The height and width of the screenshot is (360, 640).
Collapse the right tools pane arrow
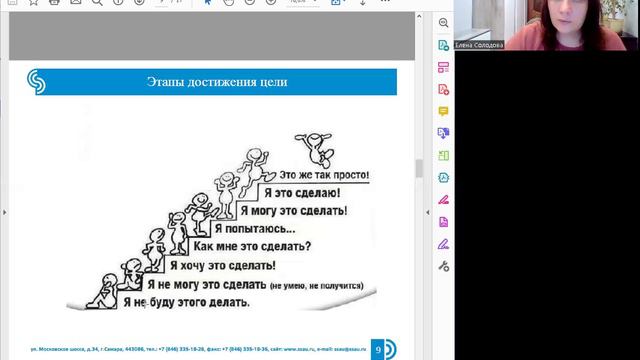(428, 212)
